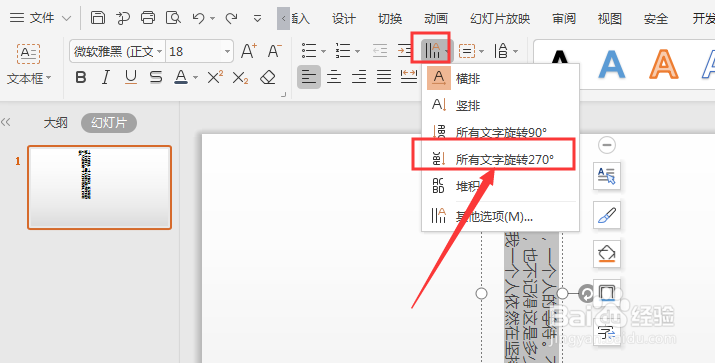Image resolution: width=715 pixels, height=363 pixels.
Task: Click the format brush floating icon
Action: (606, 215)
